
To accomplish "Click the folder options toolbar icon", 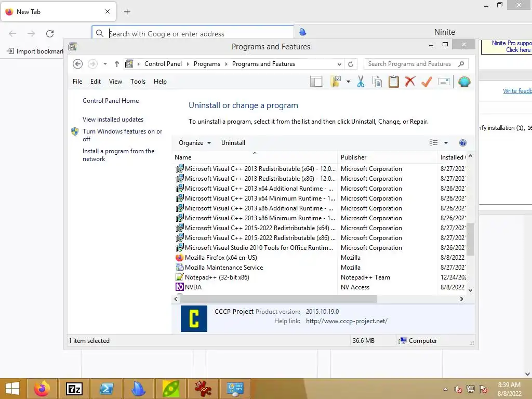I will click(335, 82).
